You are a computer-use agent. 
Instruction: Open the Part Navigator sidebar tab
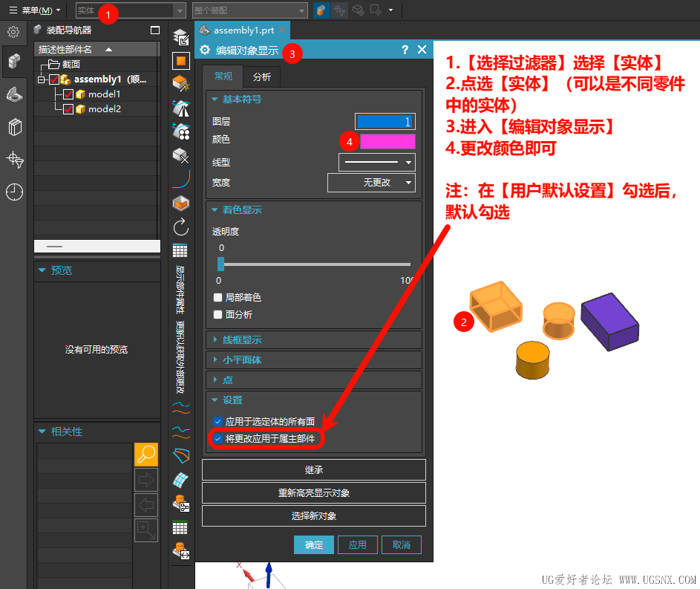15,94
